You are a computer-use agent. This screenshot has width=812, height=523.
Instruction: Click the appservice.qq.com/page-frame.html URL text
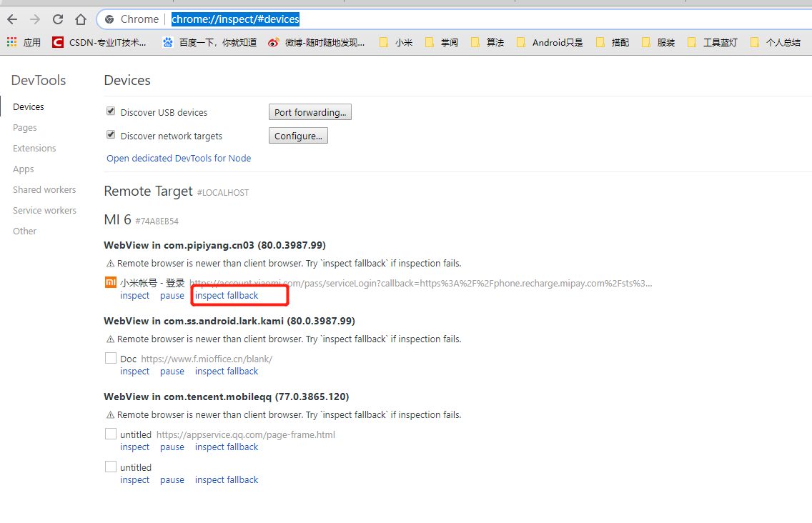pyautogui.click(x=245, y=434)
